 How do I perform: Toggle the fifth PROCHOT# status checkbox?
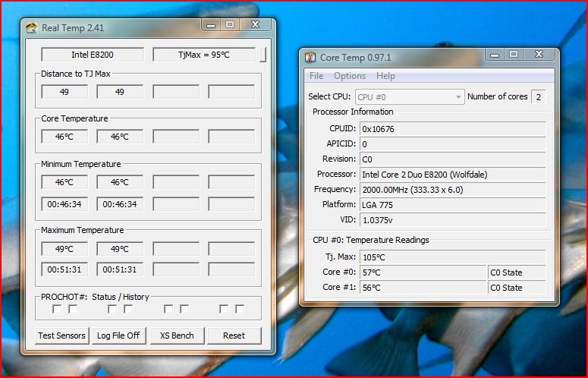[168, 309]
